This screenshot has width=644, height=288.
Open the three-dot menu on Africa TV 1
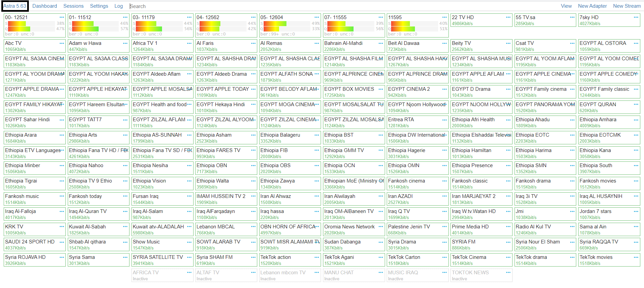point(189,43)
